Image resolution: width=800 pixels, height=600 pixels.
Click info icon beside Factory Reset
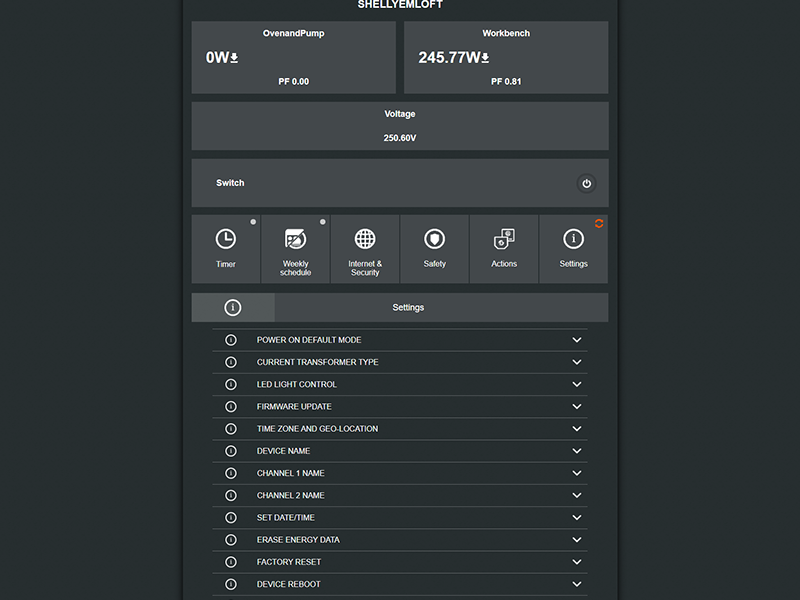[x=231, y=562]
